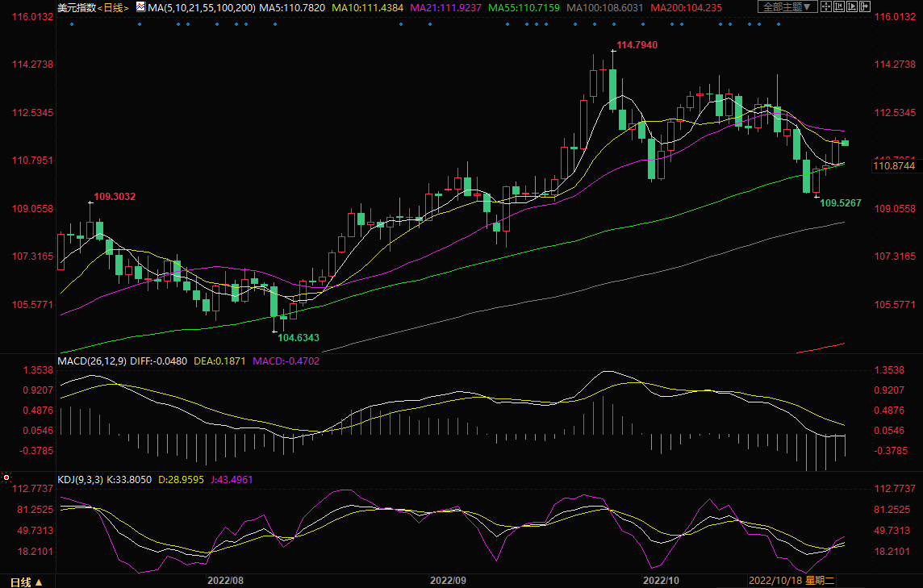Select the MACD(26,12,9) indicator label
The width and height of the screenshot is (923, 588).
point(91,361)
